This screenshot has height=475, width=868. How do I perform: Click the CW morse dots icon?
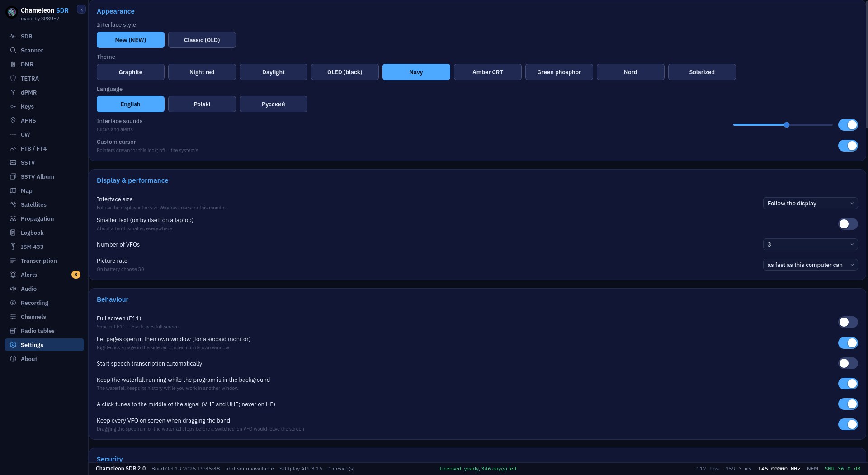click(13, 134)
